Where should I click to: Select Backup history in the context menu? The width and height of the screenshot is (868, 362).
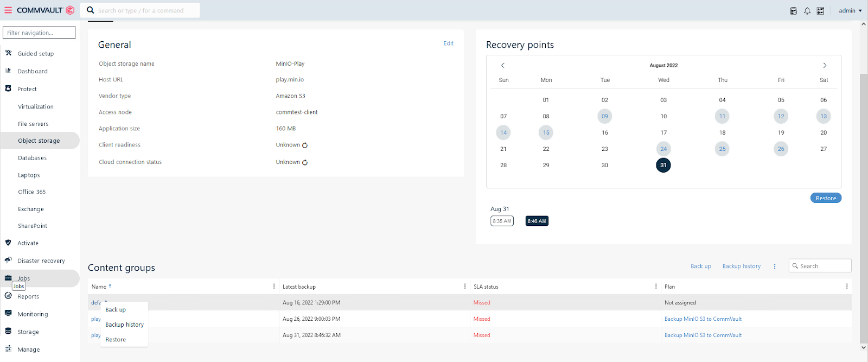[124, 325]
